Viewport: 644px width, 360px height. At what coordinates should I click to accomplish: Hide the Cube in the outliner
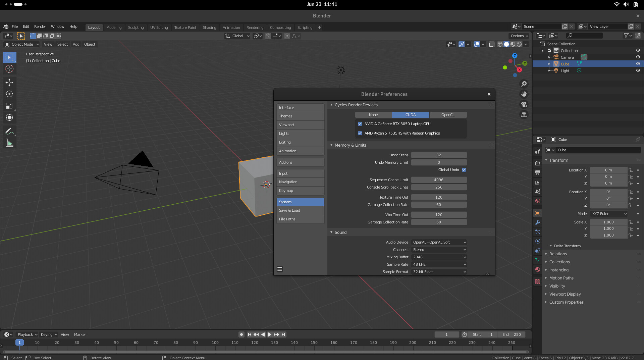(638, 64)
